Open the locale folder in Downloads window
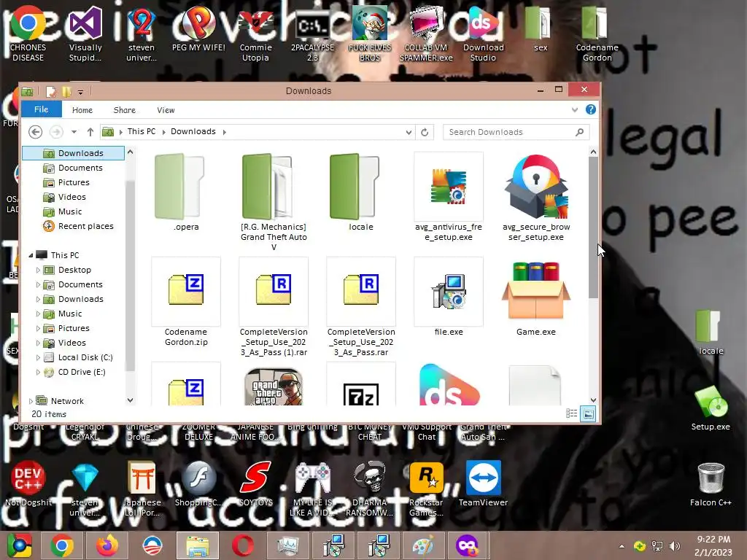Image resolution: width=747 pixels, height=560 pixels. (360, 192)
